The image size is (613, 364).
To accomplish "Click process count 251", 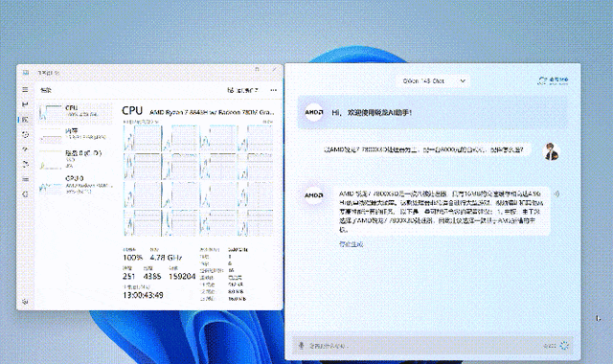I will pyautogui.click(x=129, y=276).
